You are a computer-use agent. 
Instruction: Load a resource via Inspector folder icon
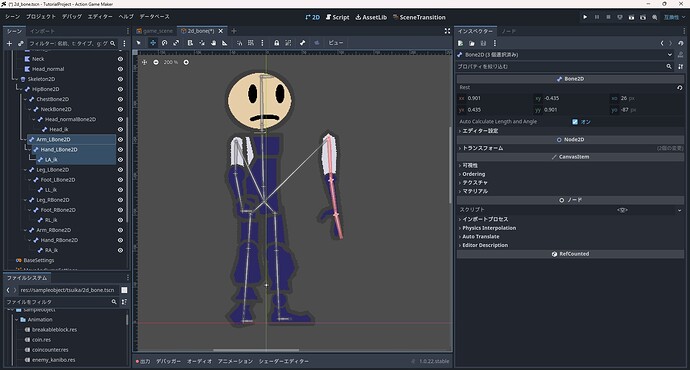pos(472,43)
